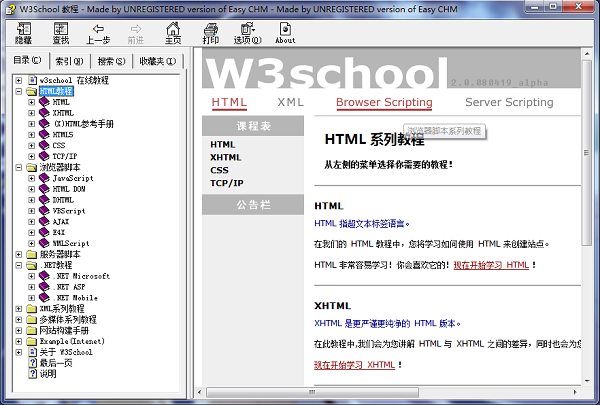Click the folder icon of XML系列教程

32,309
